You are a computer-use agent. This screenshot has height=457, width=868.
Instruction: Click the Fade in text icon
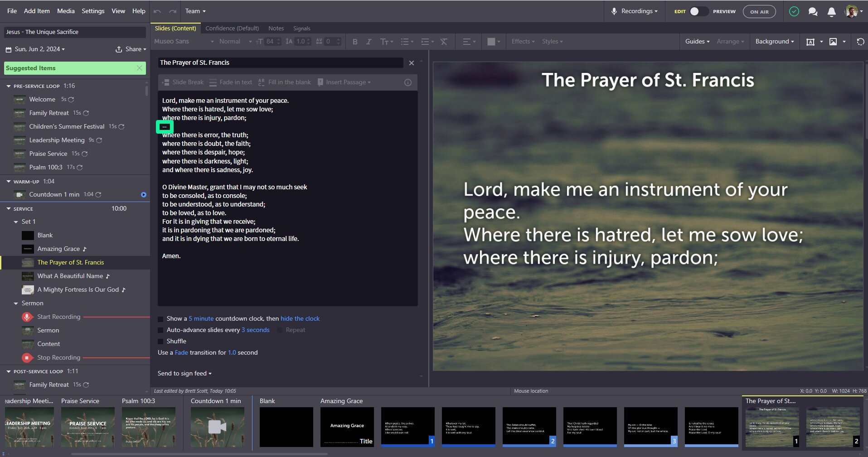click(x=213, y=82)
